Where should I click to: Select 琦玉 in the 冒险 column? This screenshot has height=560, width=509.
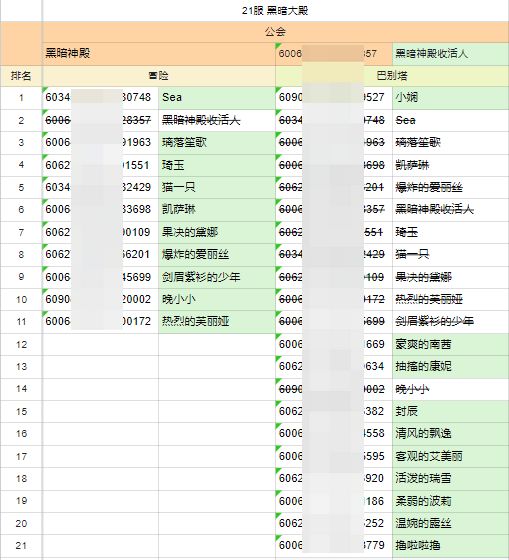(x=217, y=165)
